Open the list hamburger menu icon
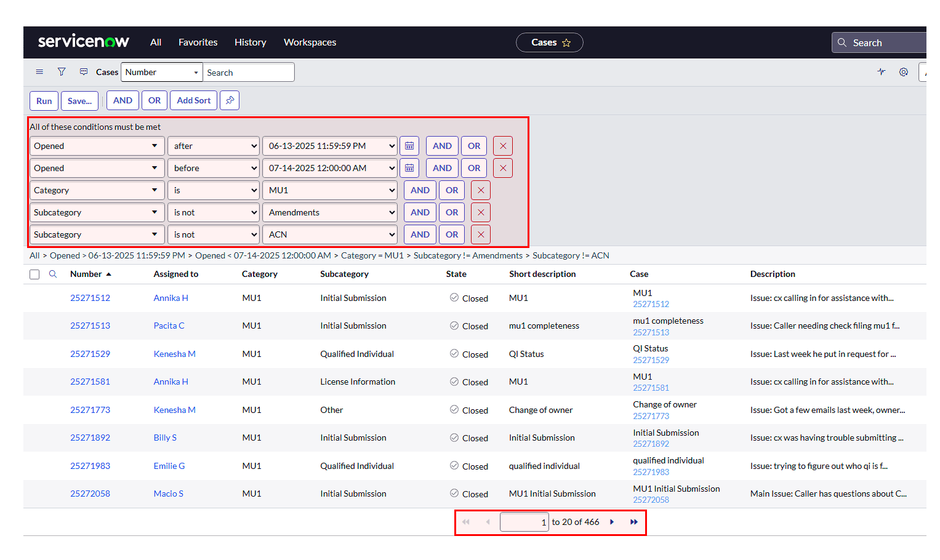Viewport: 940px width, 560px height. coord(39,72)
